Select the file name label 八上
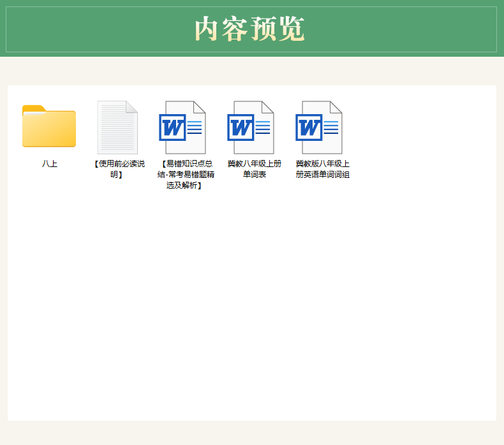 pos(50,164)
